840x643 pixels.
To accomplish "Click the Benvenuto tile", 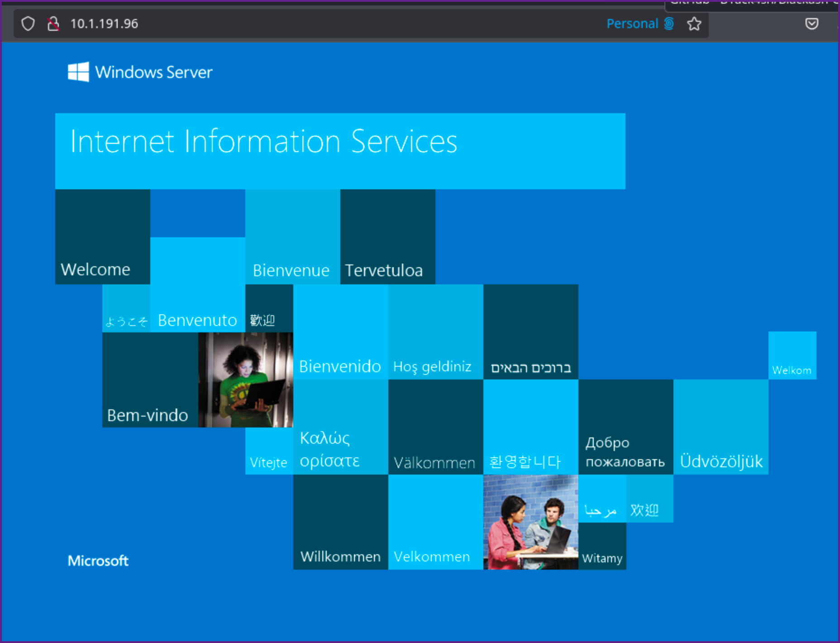I will click(198, 285).
